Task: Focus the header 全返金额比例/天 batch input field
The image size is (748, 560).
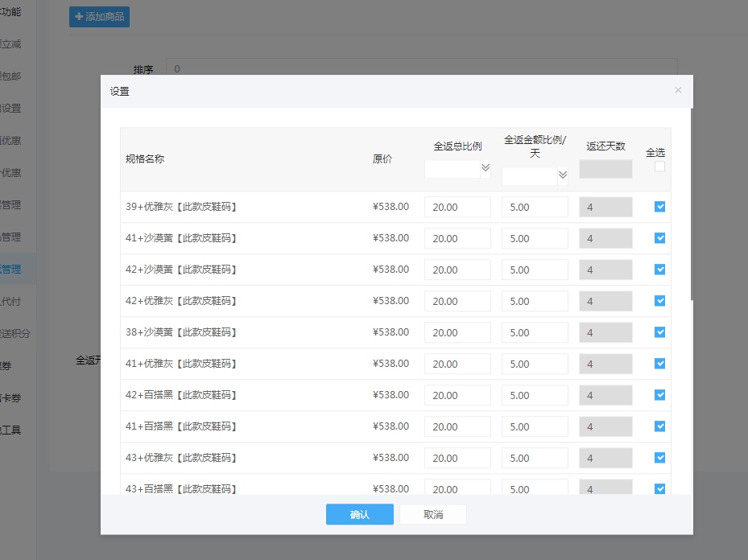Action: (530, 176)
